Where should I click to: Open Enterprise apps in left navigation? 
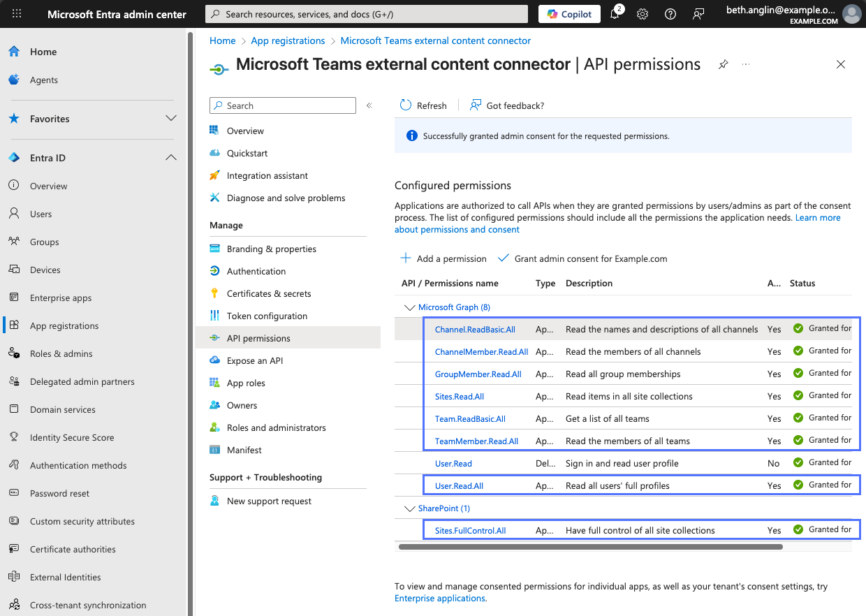click(x=61, y=298)
